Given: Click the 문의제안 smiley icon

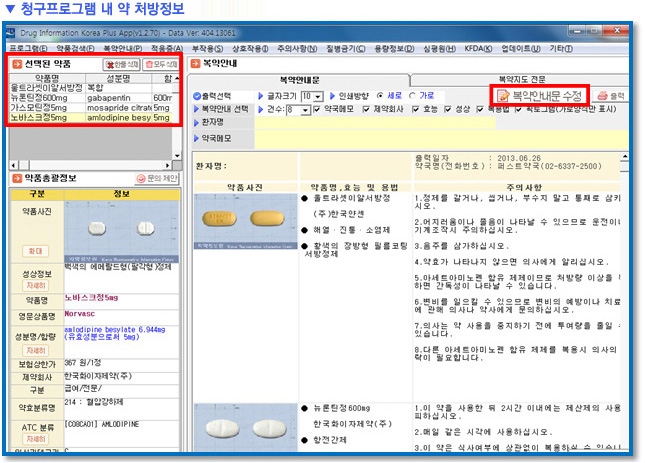Looking at the screenshot, I should point(141,178).
